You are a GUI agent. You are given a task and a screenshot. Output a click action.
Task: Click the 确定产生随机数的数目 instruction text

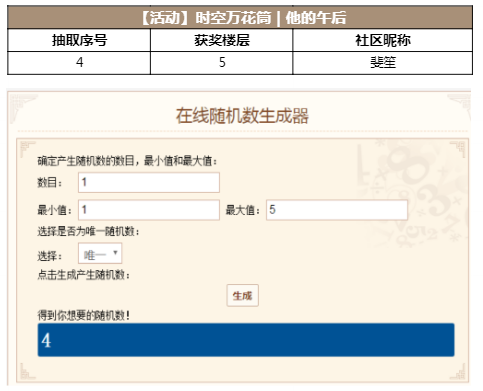click(x=127, y=161)
